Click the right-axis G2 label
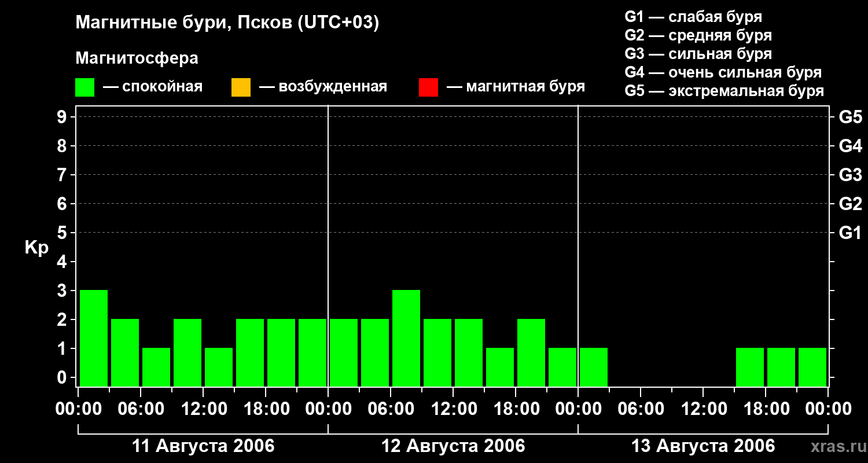The width and height of the screenshot is (868, 463). (x=850, y=204)
